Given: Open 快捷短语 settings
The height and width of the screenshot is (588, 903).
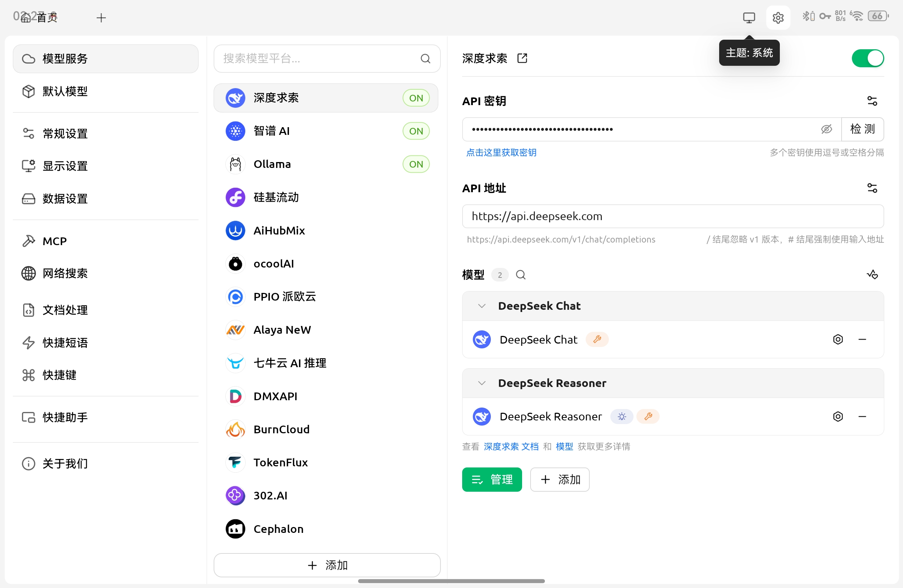Looking at the screenshot, I should pos(106,343).
